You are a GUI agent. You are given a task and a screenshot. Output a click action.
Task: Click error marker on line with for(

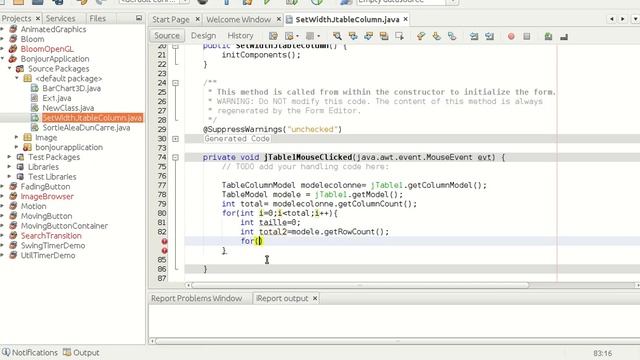[x=164, y=241]
